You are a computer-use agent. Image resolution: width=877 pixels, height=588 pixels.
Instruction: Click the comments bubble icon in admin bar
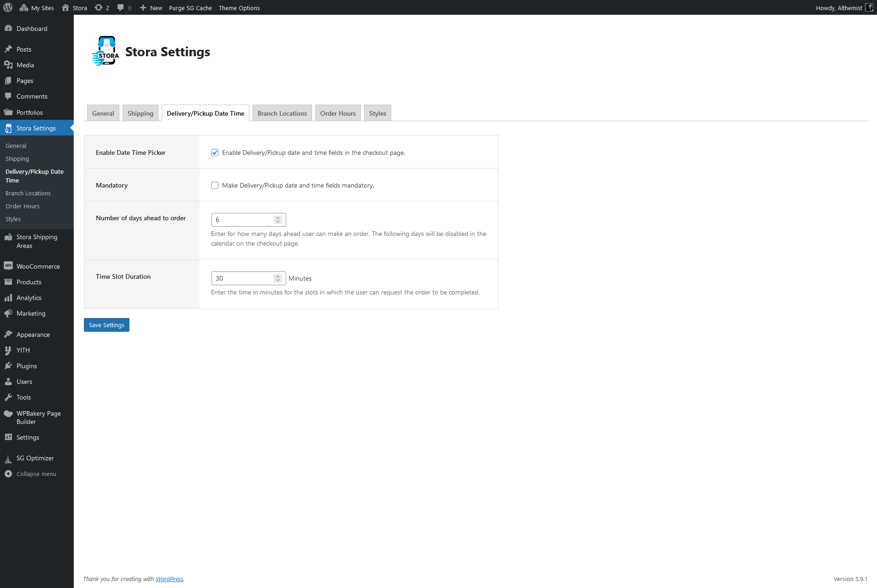(121, 7)
